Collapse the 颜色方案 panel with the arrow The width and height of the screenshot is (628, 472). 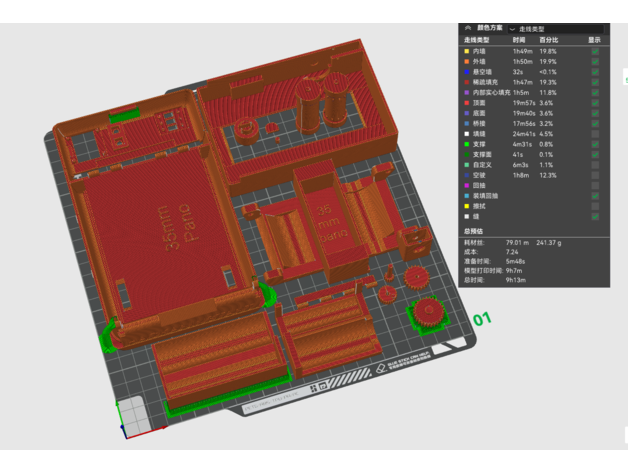(x=466, y=29)
